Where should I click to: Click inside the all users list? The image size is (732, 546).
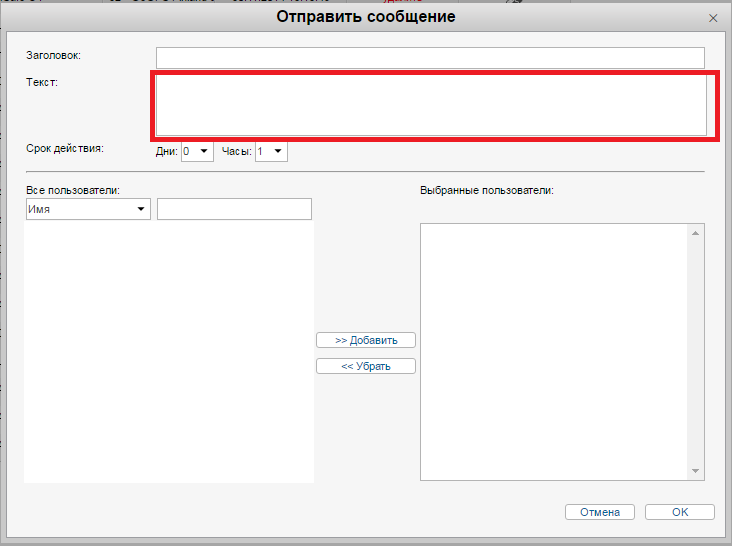pyautogui.click(x=168, y=350)
